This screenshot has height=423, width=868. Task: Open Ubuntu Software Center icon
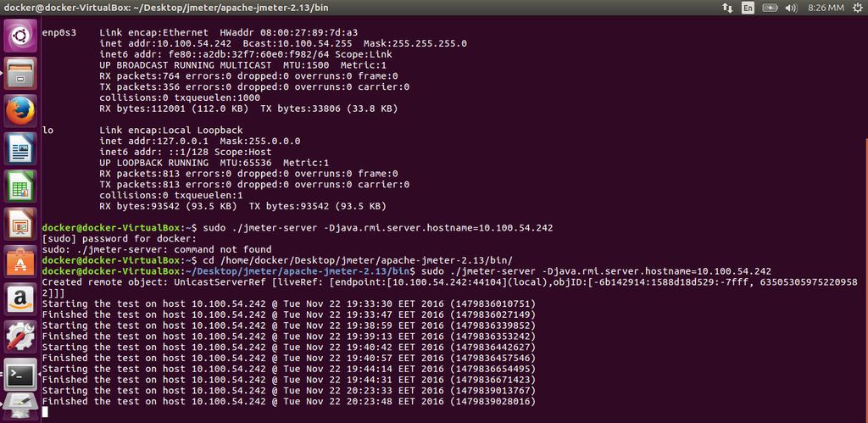(x=20, y=261)
